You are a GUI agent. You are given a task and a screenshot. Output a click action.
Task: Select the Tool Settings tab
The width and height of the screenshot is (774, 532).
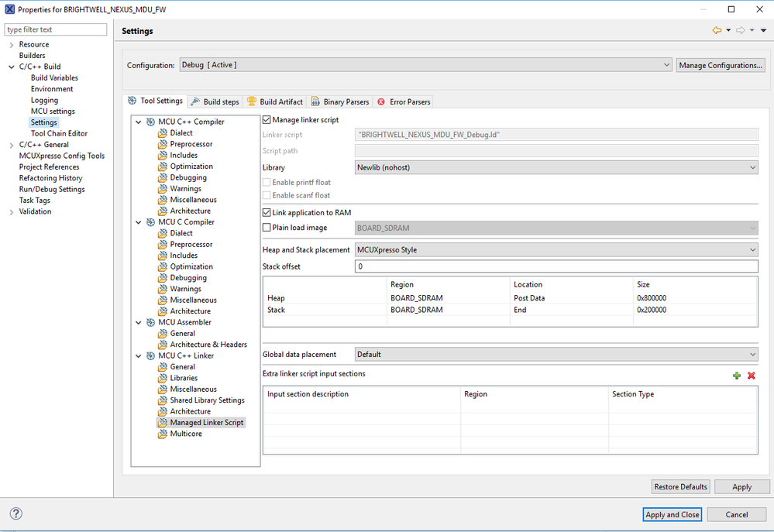point(155,101)
